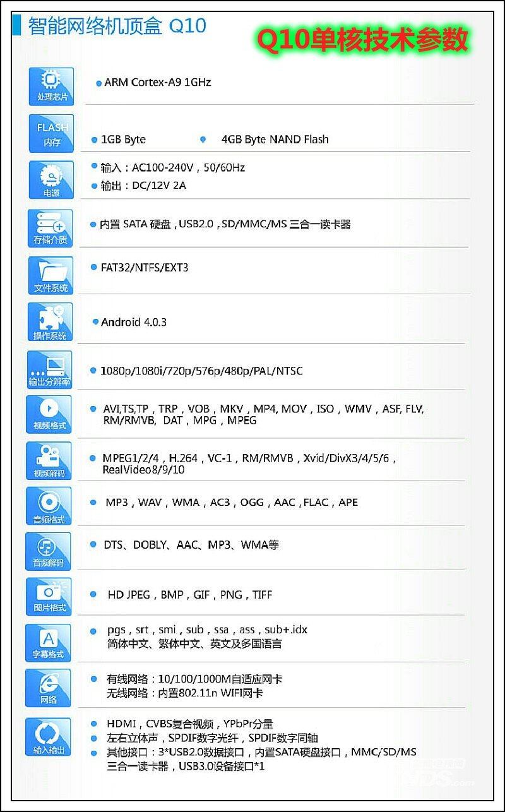This screenshot has width=505, height=812.
Task: Click the 音频解码 music note icon
Action: (x=49, y=551)
